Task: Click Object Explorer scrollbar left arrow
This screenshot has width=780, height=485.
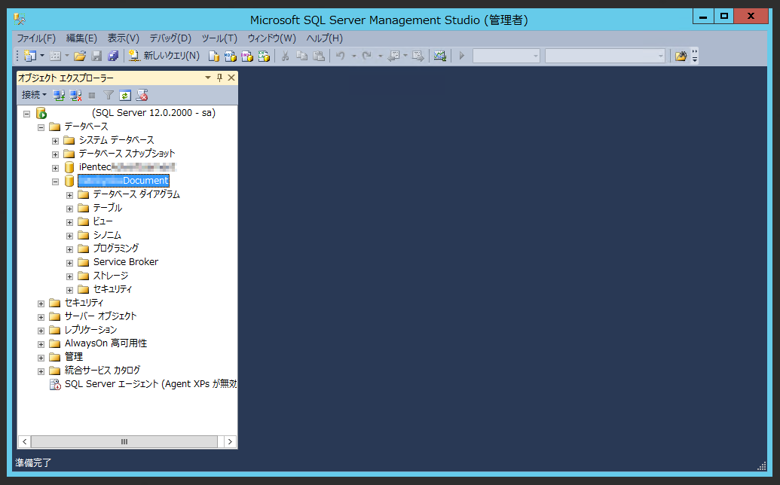Action: 24,442
